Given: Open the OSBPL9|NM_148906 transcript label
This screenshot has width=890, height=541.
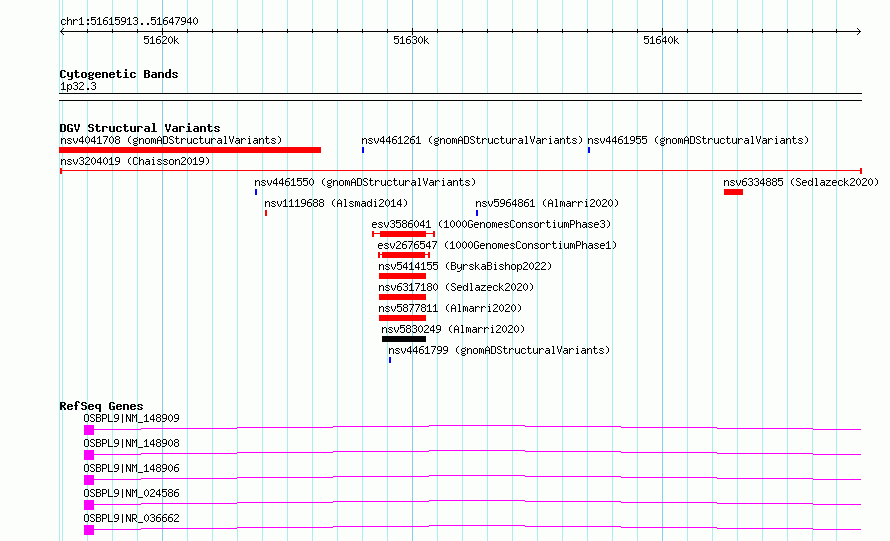Looking at the screenshot, I should [131, 468].
